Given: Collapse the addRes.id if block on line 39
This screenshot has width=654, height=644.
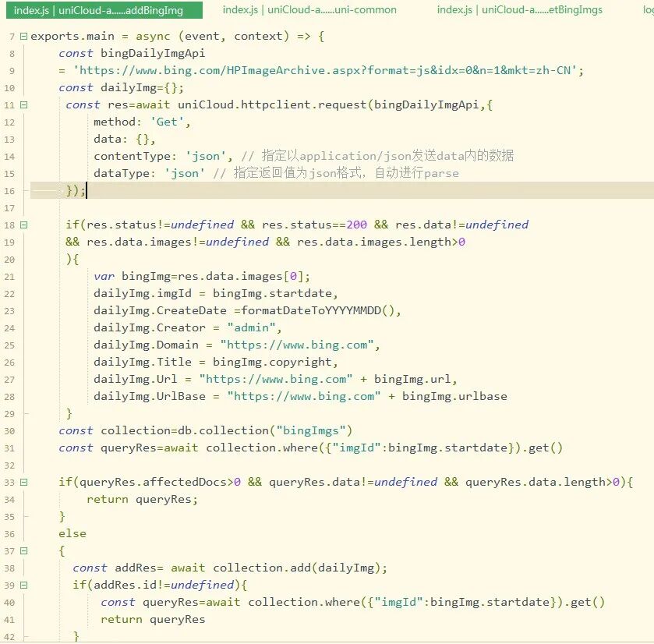Looking at the screenshot, I should coord(23,586).
